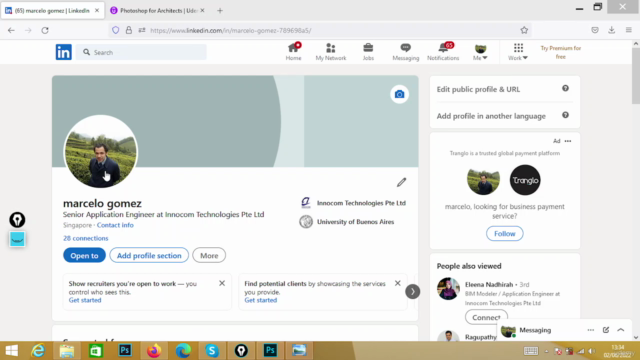
Task: Click the LinkedIn logo icon
Action: [x=63, y=52]
